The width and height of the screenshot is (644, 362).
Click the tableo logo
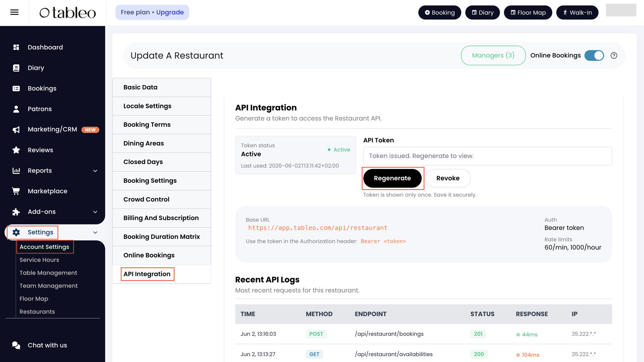68,13
